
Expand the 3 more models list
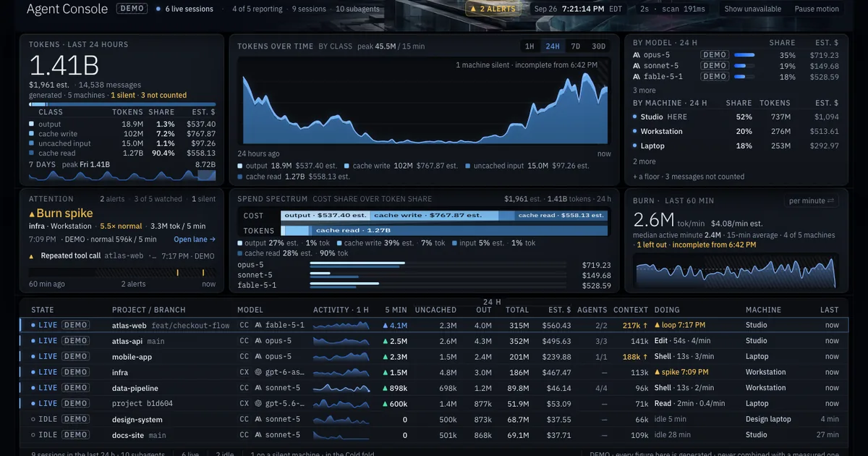pos(644,90)
